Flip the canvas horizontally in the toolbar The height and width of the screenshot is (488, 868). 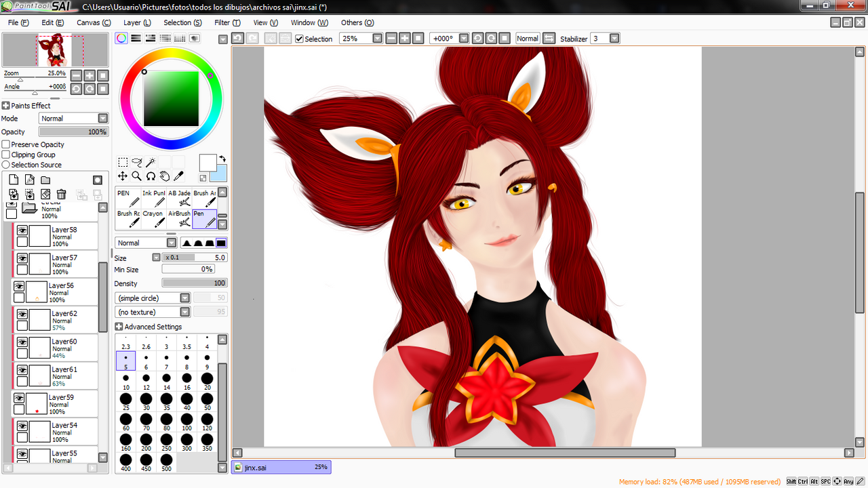(549, 39)
